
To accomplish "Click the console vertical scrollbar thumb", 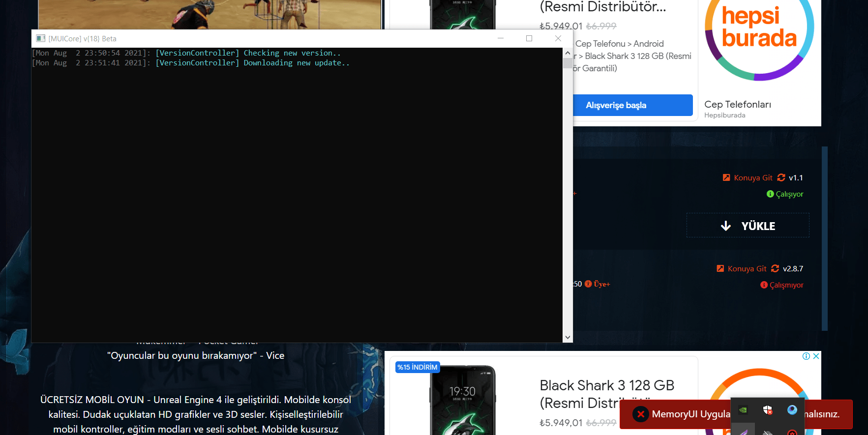I will pyautogui.click(x=568, y=63).
